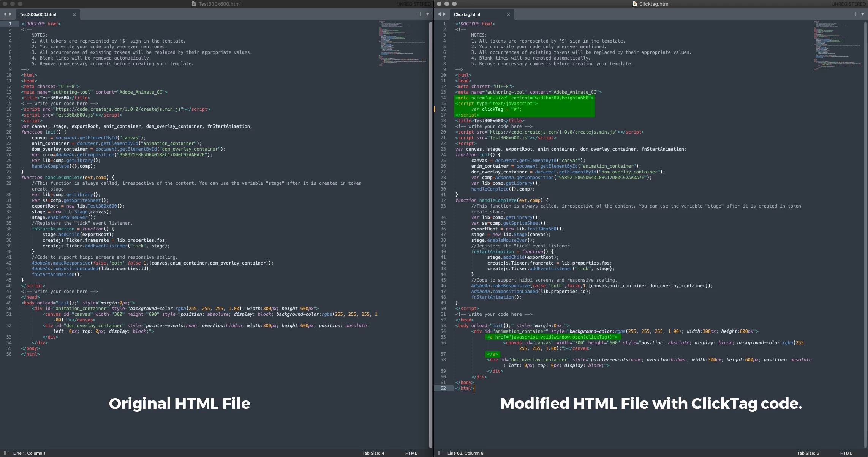Viewport: 868px width, 457px height.
Task: Open Tab Size: 4 selector
Action: click(373, 453)
